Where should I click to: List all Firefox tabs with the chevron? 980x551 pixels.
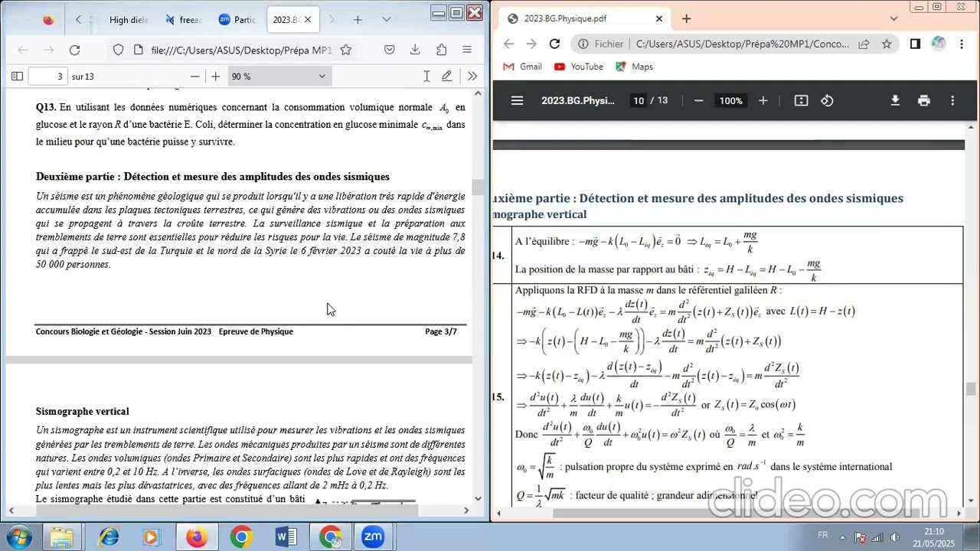point(387,20)
